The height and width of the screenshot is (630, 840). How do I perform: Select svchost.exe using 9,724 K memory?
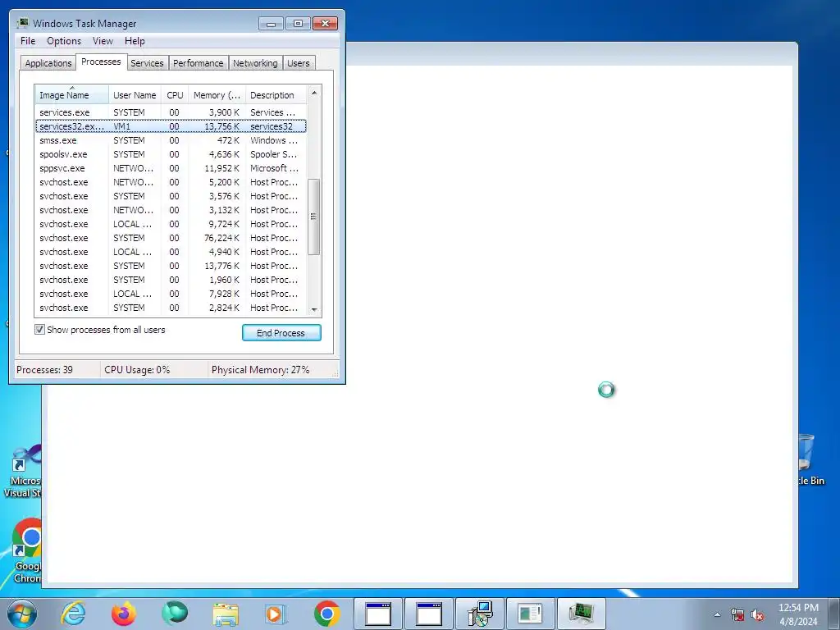pyautogui.click(x=171, y=224)
